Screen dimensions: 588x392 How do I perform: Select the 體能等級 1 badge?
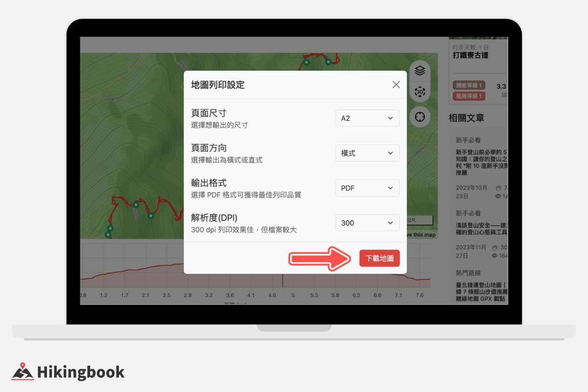(469, 85)
